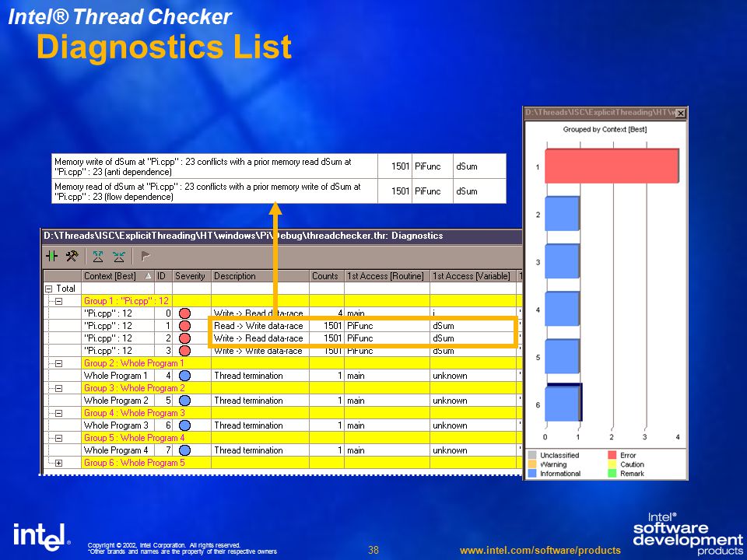Sort by the 1st Access [Variable] column header
747x560 pixels.
pos(472,276)
